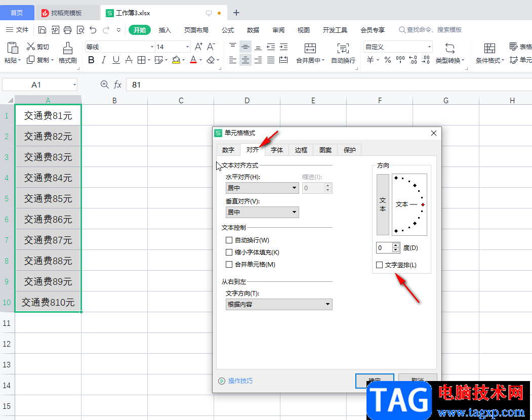Image resolution: width=532 pixels, height=420 pixels.
Task: Click the red font color icon
Action: pos(193,60)
